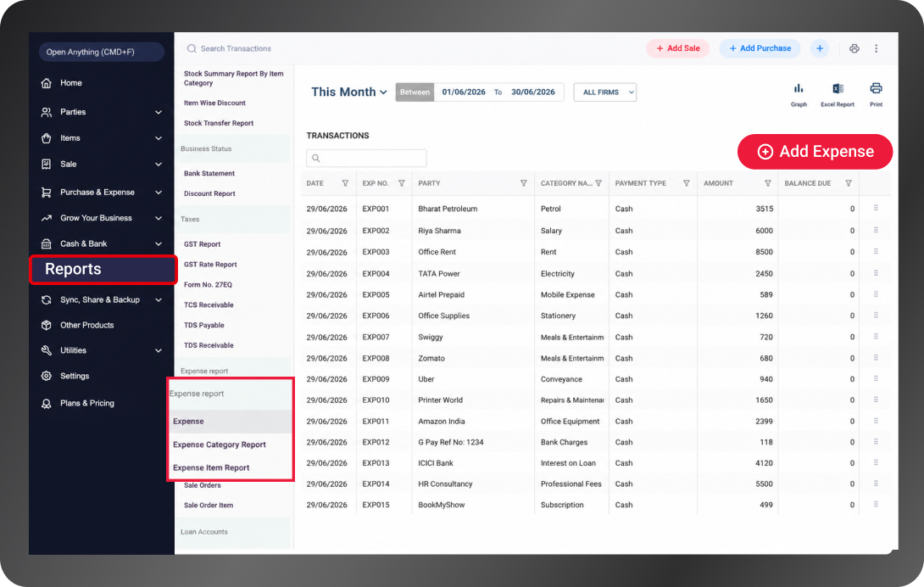Click the Sync, Share & Backup icon
The width and height of the screenshot is (924, 587).
tap(46, 299)
